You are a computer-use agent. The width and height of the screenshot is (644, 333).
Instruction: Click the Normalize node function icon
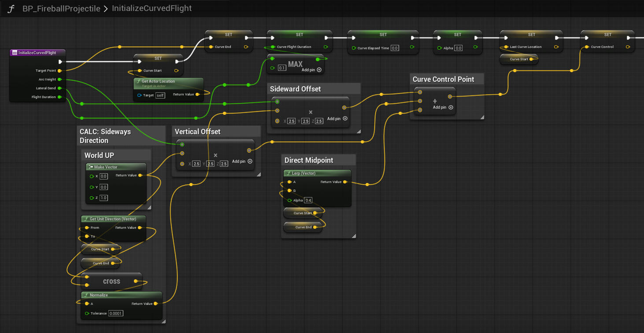(86, 295)
